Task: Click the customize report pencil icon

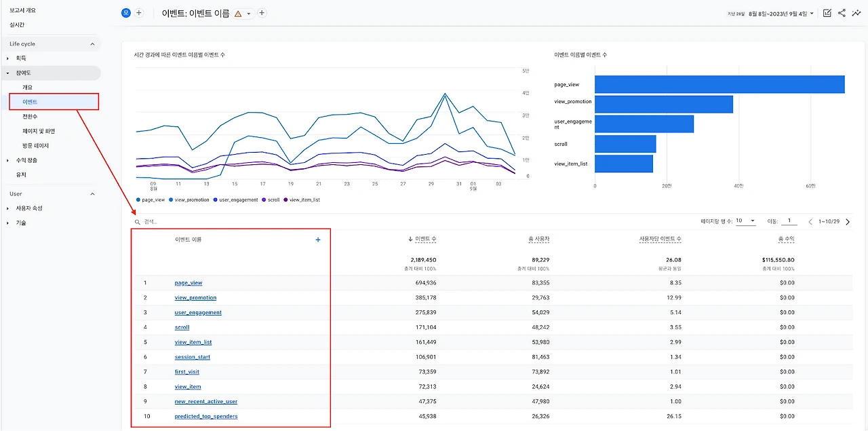Action: coord(827,13)
